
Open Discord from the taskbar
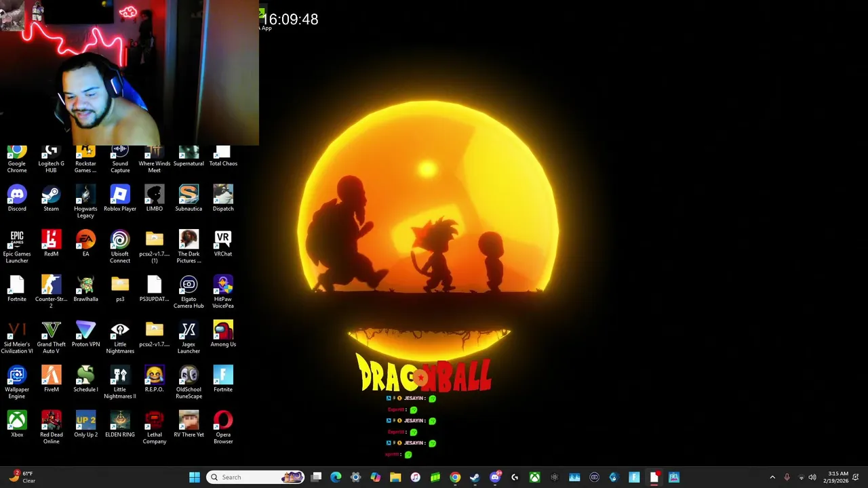tap(495, 477)
